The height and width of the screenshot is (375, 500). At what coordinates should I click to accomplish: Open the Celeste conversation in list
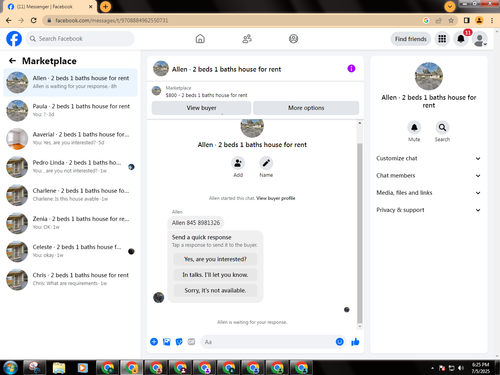coord(70,251)
